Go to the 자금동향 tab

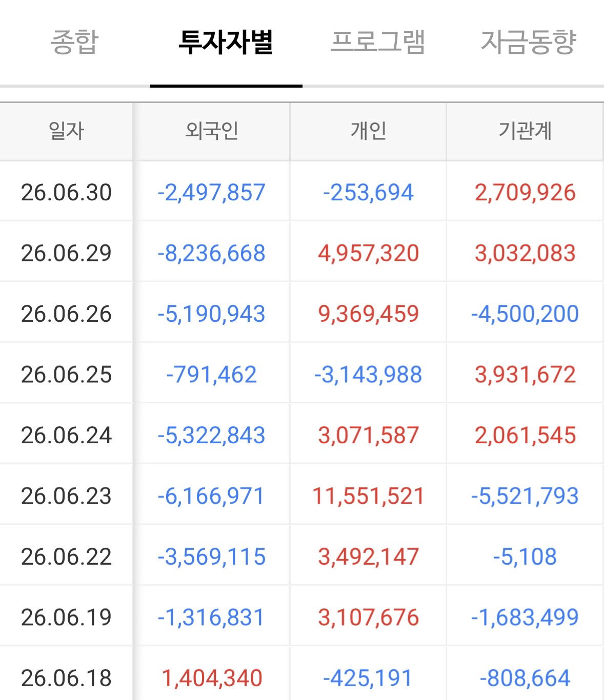point(529,42)
